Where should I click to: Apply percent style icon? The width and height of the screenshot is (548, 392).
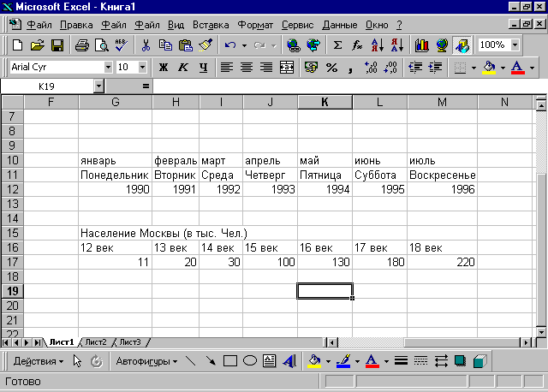pyautogui.click(x=331, y=67)
